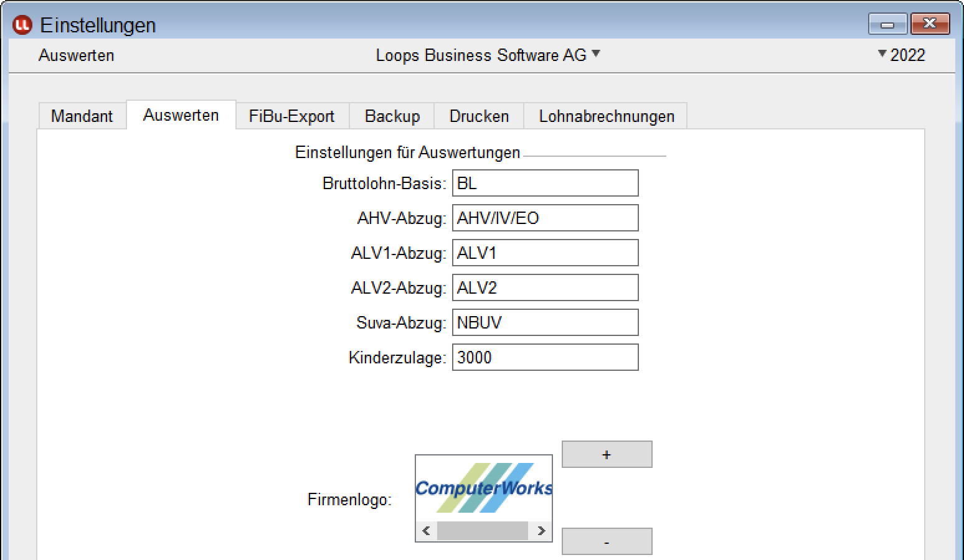Select the Kinderzulage field showing 3000
This screenshot has height=560, width=964.
545,357
